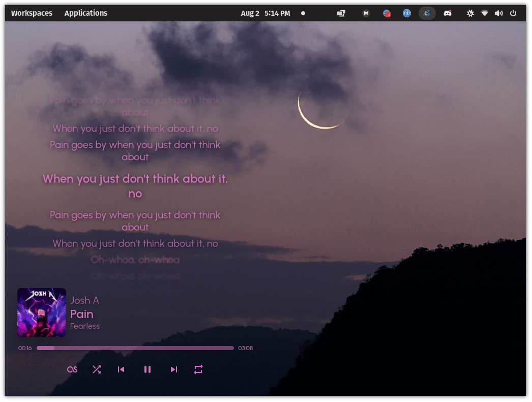532x402 pixels.
Task: Select the Last.fm scrobbler icon
Action: click(72, 369)
